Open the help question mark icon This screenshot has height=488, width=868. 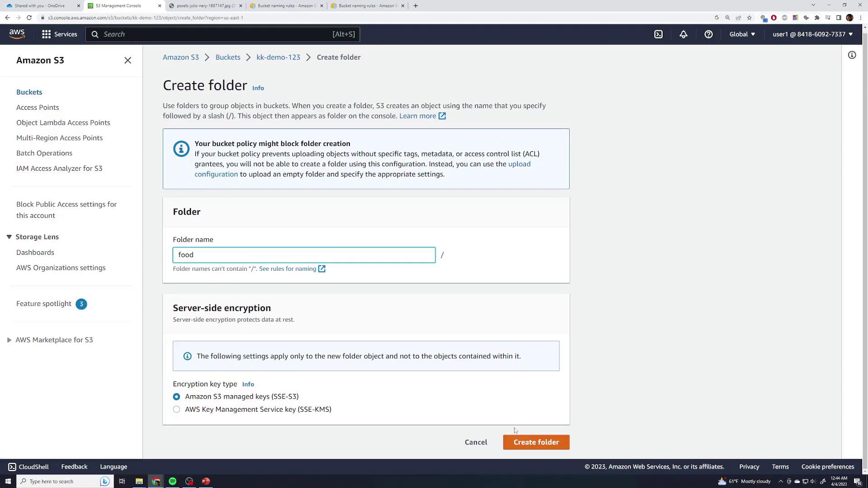coord(708,34)
